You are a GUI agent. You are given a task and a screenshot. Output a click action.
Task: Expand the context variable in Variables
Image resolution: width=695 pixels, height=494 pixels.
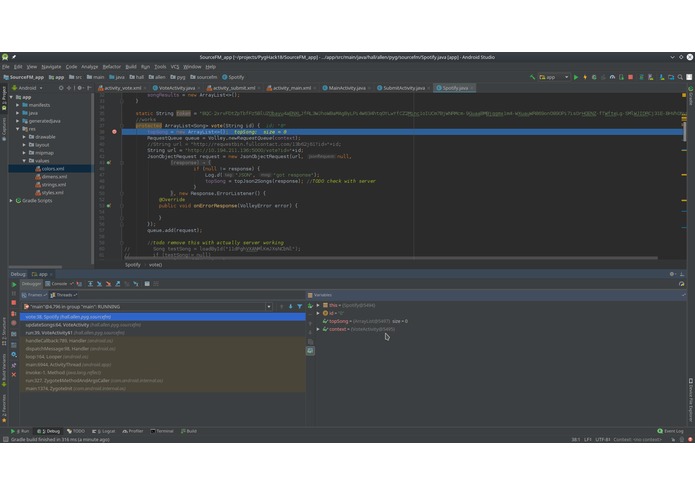pyautogui.click(x=318, y=329)
